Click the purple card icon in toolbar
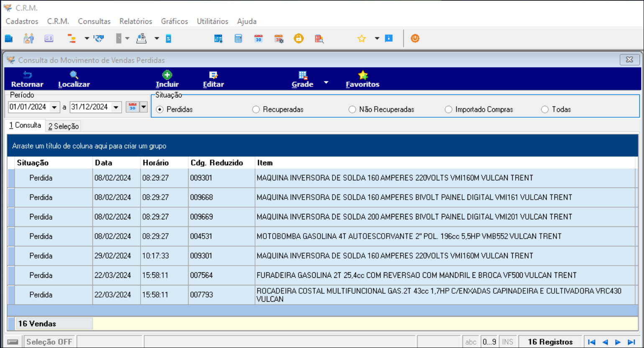This screenshot has width=644, height=348. pyautogui.click(x=49, y=39)
